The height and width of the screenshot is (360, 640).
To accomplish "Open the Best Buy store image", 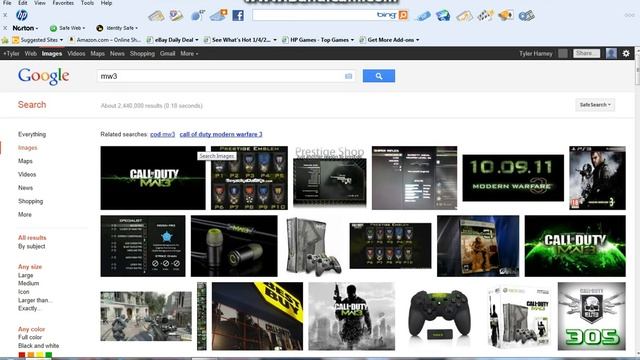I will 258,316.
